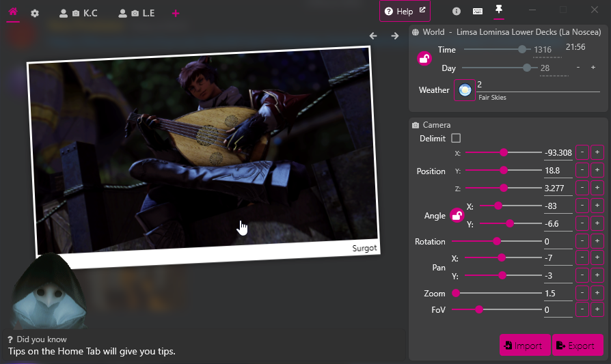Increase Position Y with plus button
Screen dimensions: 611x364
[597, 170]
